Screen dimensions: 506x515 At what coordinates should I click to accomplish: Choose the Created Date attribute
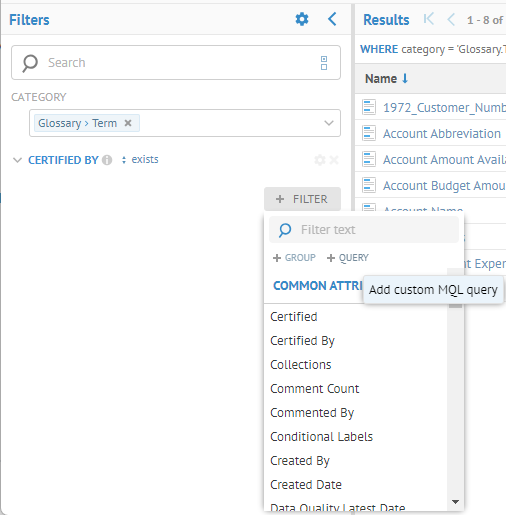click(306, 485)
